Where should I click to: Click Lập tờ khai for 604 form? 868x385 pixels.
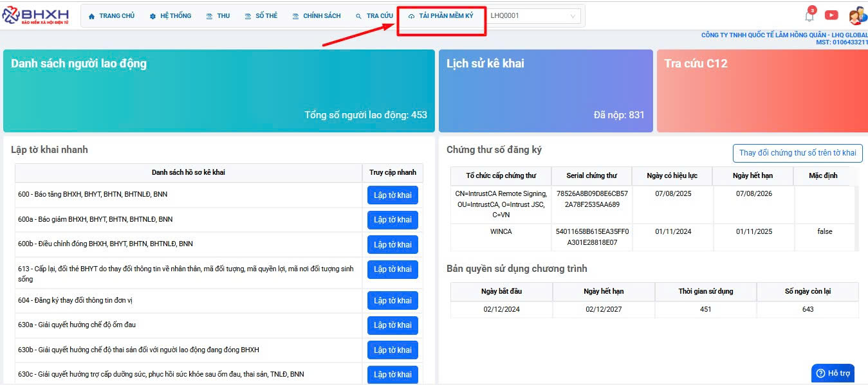click(392, 301)
